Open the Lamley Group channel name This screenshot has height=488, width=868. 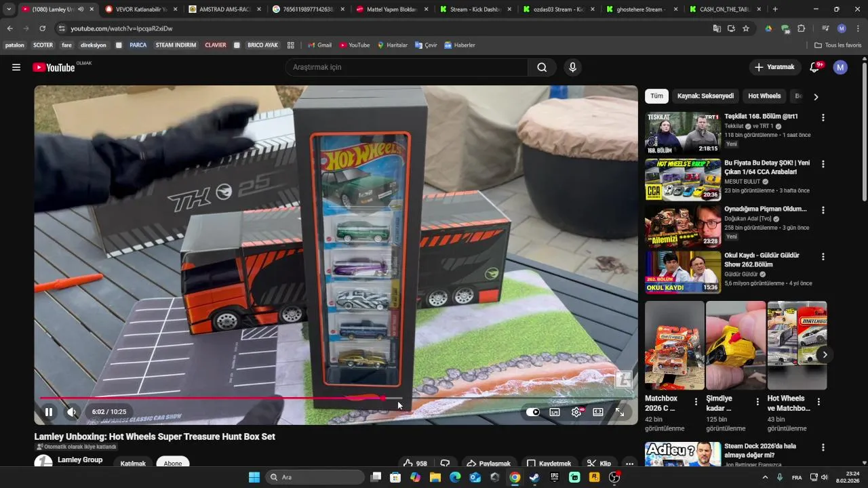tap(80, 460)
